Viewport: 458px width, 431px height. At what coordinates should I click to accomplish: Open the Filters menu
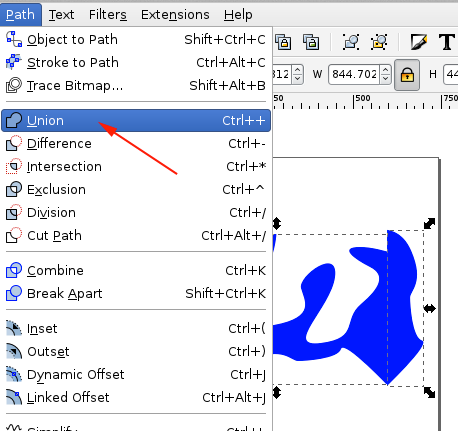pos(108,15)
